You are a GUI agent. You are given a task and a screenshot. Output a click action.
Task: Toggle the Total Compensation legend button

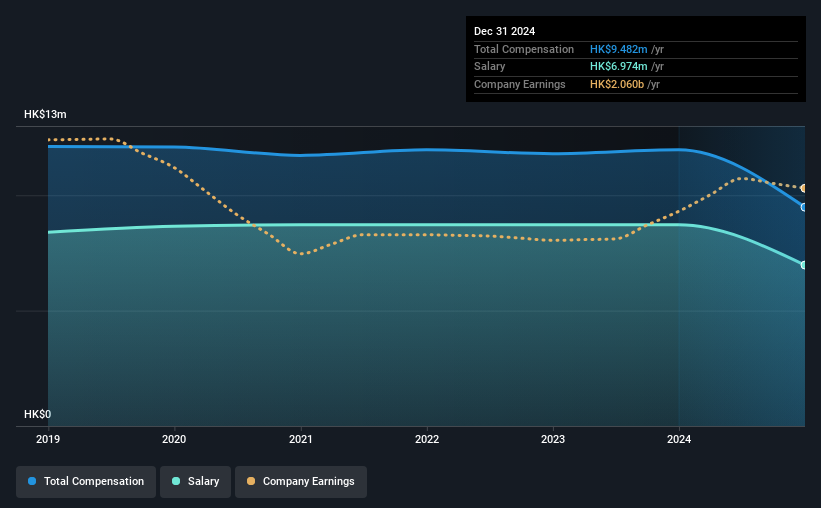86,482
